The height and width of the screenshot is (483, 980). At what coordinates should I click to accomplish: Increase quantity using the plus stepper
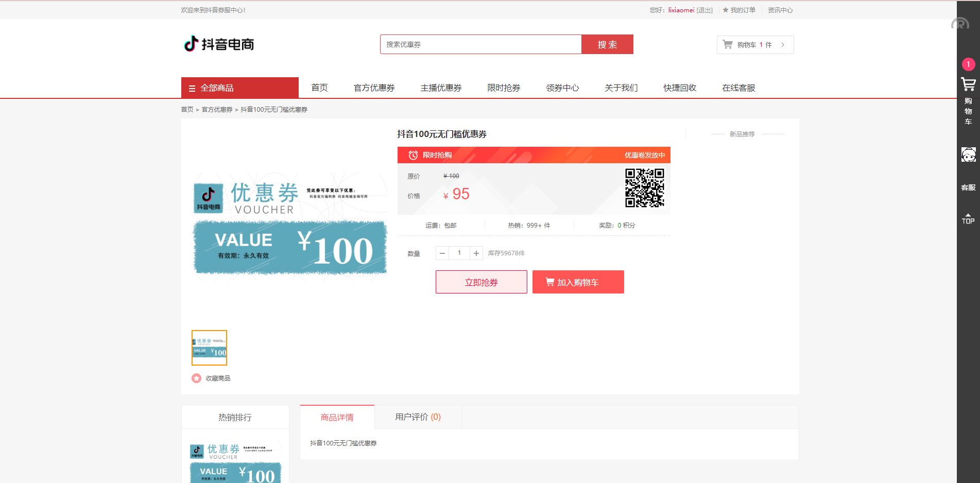coord(476,253)
